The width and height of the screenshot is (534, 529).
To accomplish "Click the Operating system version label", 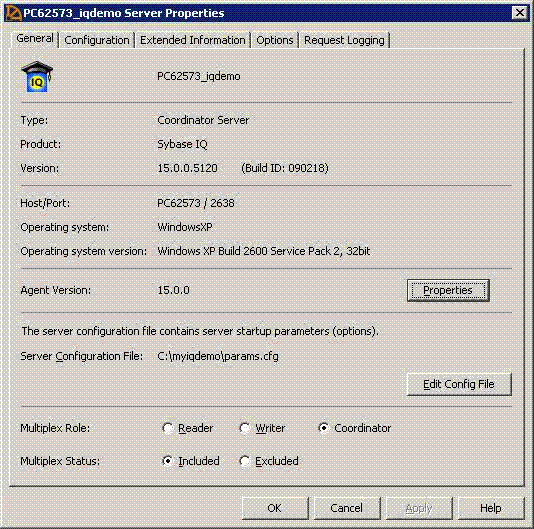I will point(84,251).
